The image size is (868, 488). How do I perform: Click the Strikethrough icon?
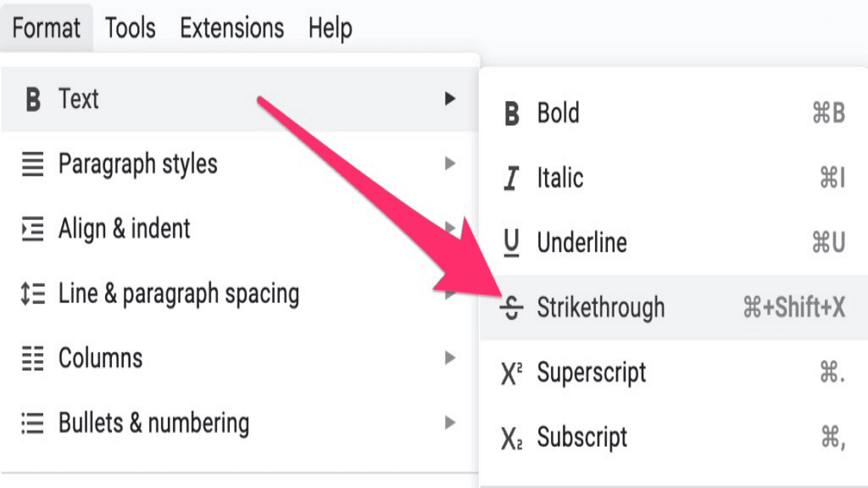tap(510, 307)
